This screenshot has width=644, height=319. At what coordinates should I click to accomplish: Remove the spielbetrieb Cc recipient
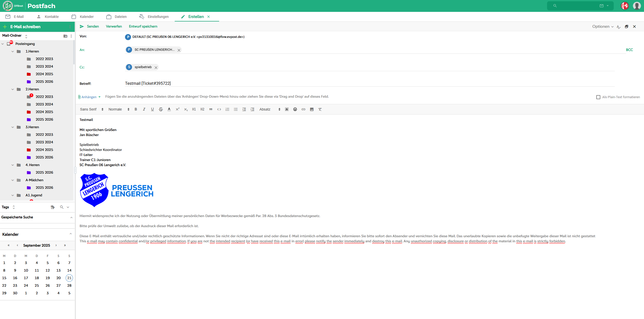point(156,67)
